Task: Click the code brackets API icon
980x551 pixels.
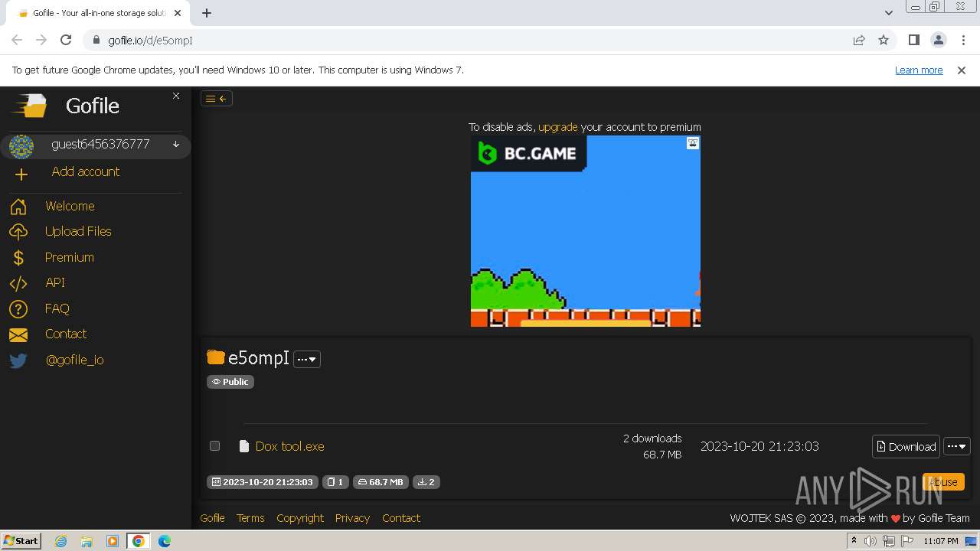Action: point(18,283)
